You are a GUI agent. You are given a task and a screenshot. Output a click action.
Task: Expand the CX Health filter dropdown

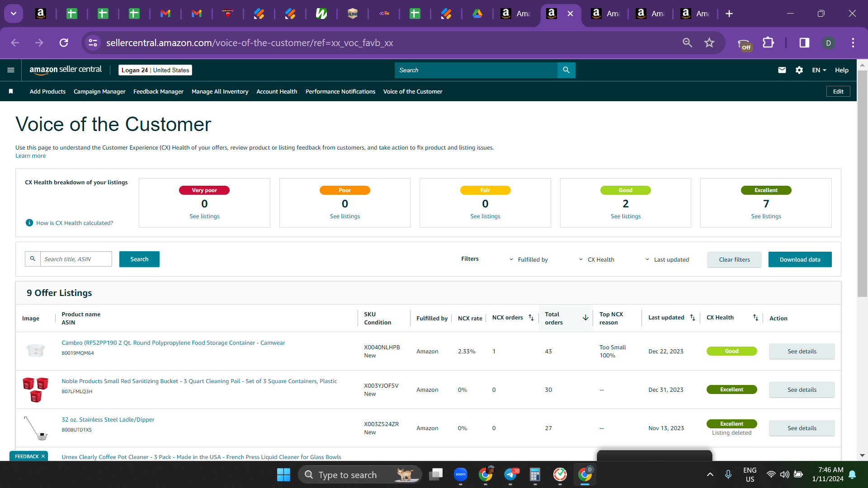[596, 259]
